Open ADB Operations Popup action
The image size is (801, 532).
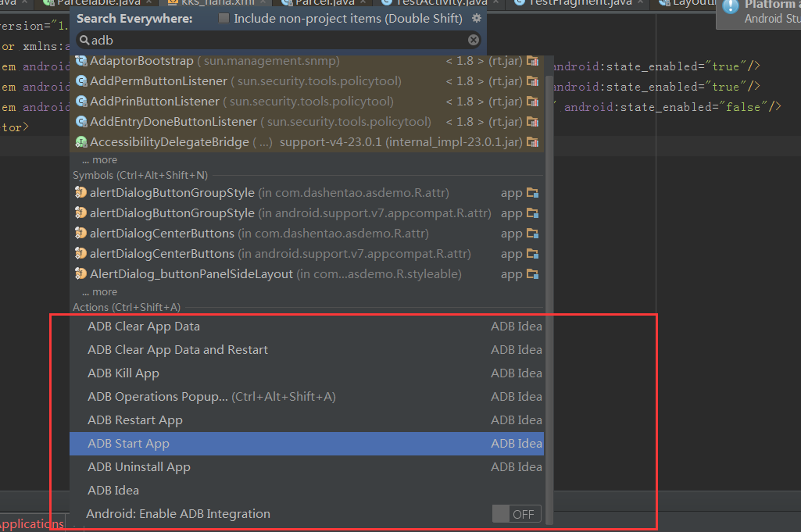(x=158, y=397)
